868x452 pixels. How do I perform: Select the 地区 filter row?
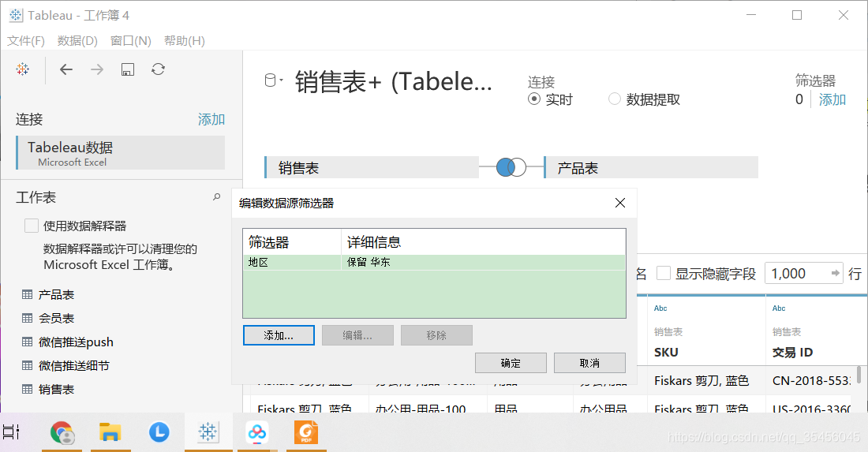[x=434, y=262]
